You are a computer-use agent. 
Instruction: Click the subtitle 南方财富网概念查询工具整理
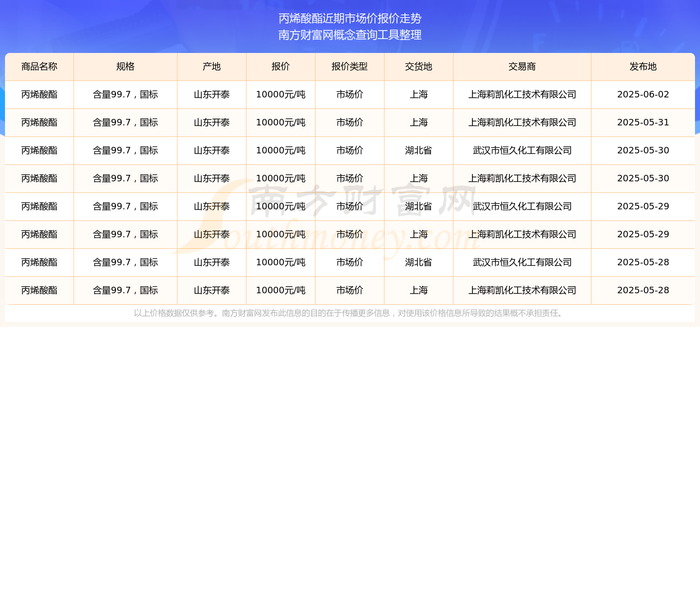click(350, 35)
